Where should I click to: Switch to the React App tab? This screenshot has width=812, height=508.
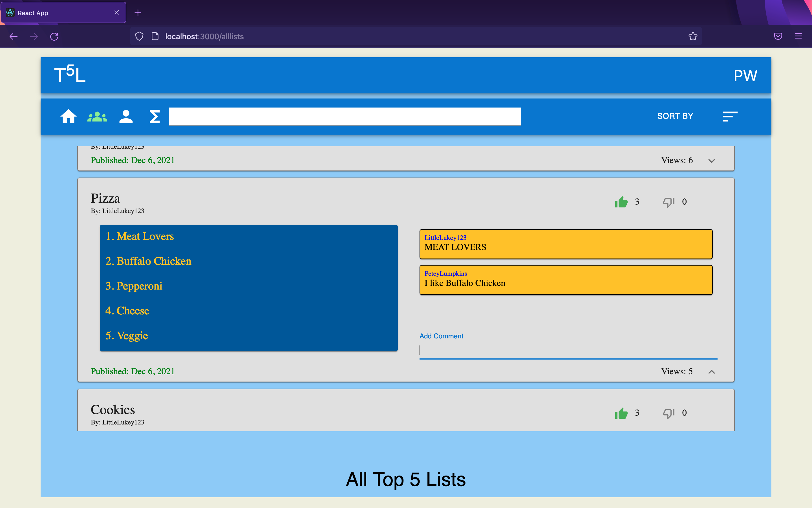click(x=63, y=13)
